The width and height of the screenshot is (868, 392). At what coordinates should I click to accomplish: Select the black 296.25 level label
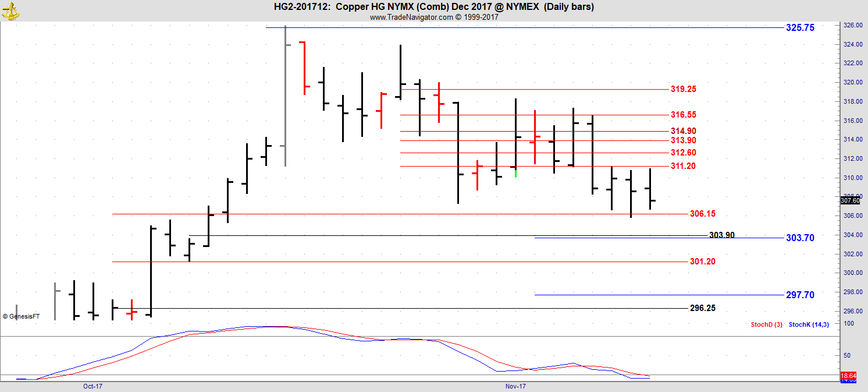(x=702, y=308)
